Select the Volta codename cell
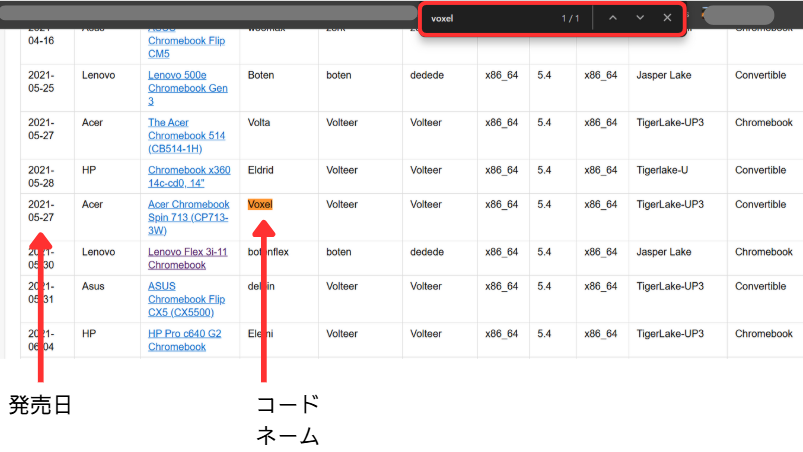This screenshot has height=452, width=803. point(259,123)
